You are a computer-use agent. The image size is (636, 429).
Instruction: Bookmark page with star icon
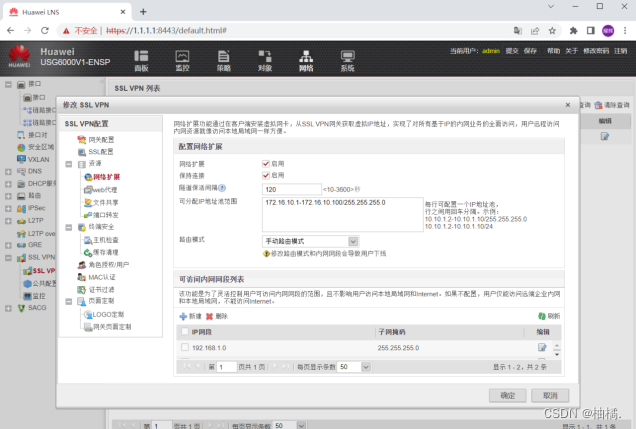click(x=552, y=31)
